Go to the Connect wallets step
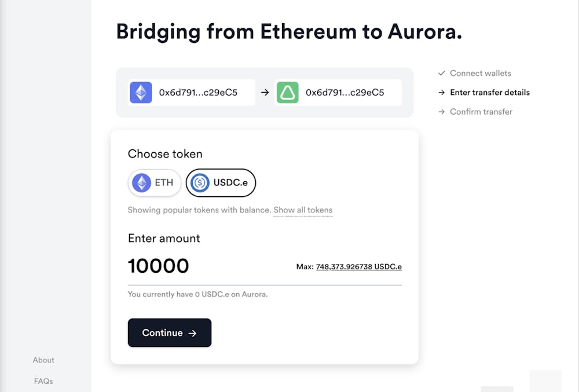 (481, 73)
